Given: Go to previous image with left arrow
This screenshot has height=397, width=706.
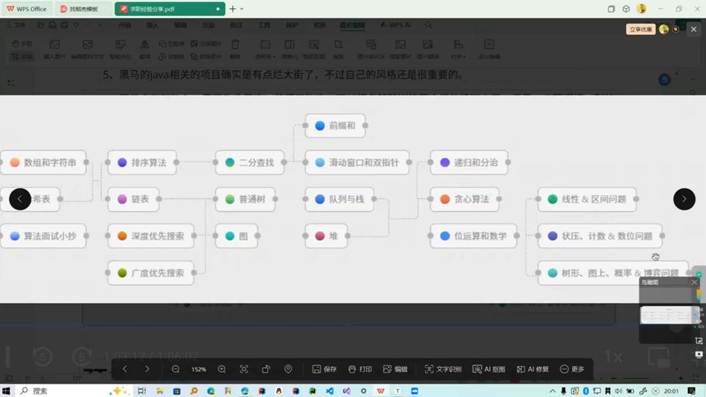Looking at the screenshot, I should pyautogui.click(x=20, y=199).
